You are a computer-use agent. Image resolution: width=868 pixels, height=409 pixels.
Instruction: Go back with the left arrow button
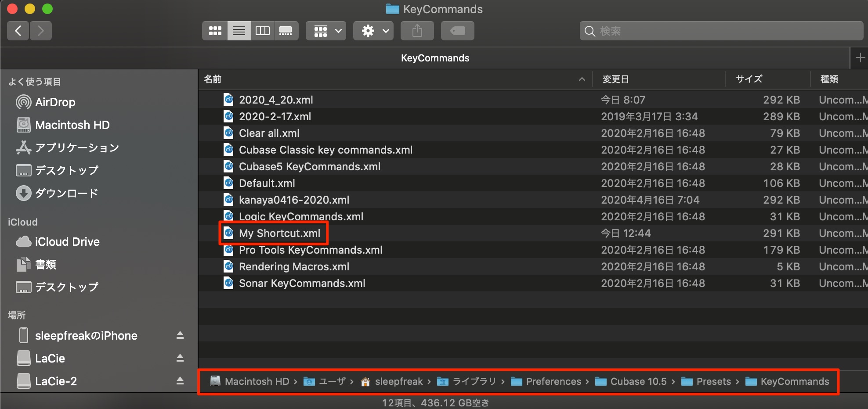click(18, 31)
